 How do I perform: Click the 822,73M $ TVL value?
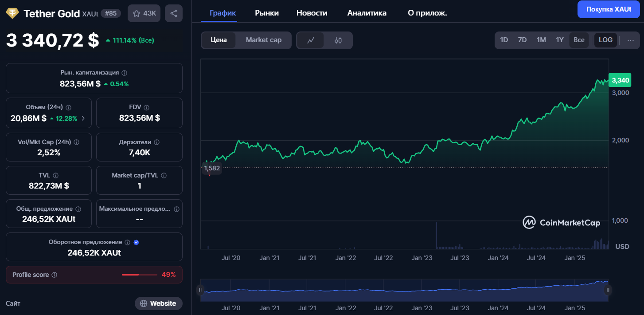[x=49, y=186]
